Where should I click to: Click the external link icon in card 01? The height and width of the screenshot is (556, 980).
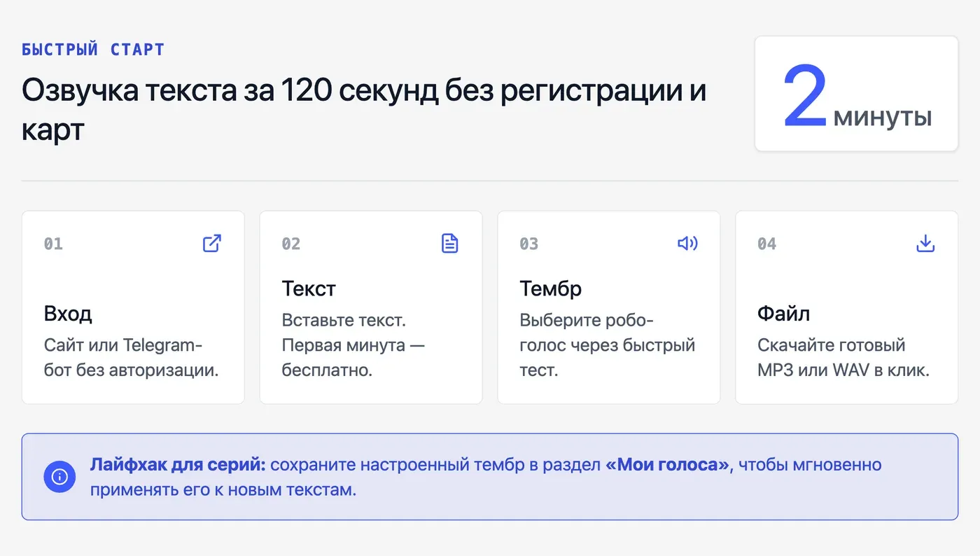pyautogui.click(x=212, y=243)
